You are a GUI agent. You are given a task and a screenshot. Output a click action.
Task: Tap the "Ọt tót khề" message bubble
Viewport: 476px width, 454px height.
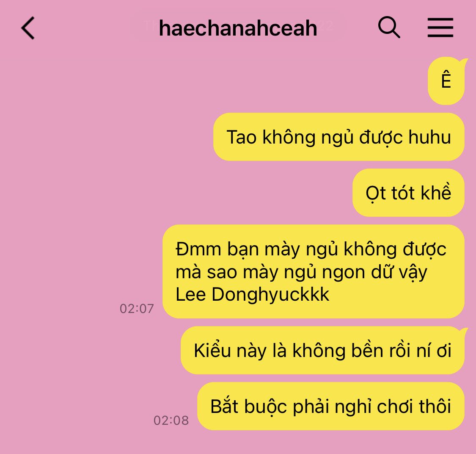(408, 193)
